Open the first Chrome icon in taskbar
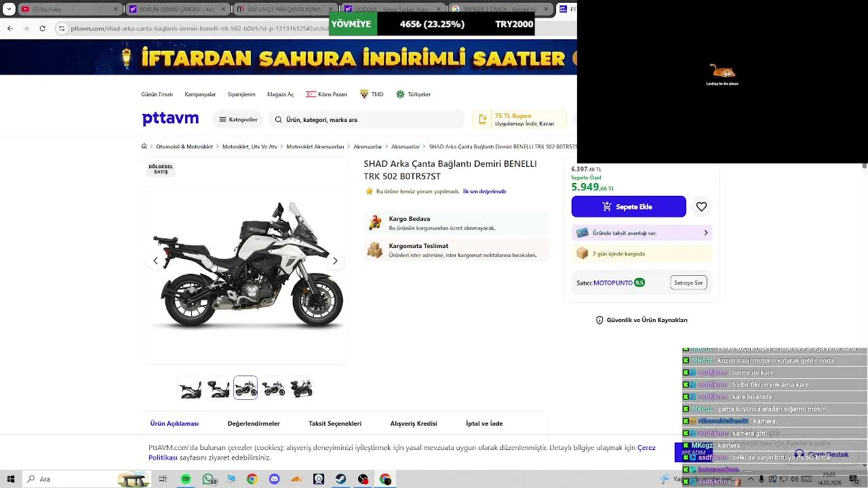 click(x=252, y=479)
